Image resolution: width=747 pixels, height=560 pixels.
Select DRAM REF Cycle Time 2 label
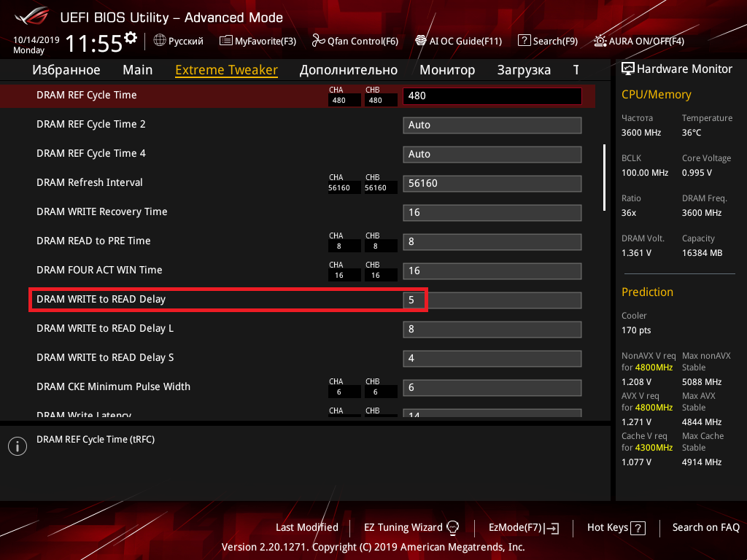click(x=91, y=124)
